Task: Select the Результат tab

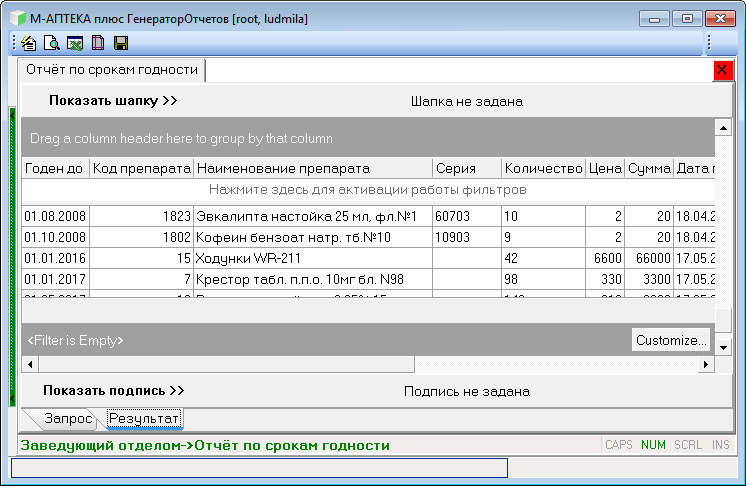Action: [144, 418]
